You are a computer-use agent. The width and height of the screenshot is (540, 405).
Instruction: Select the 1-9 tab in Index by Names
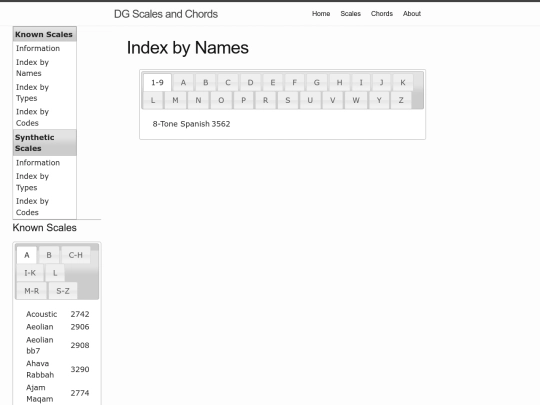[x=157, y=83]
